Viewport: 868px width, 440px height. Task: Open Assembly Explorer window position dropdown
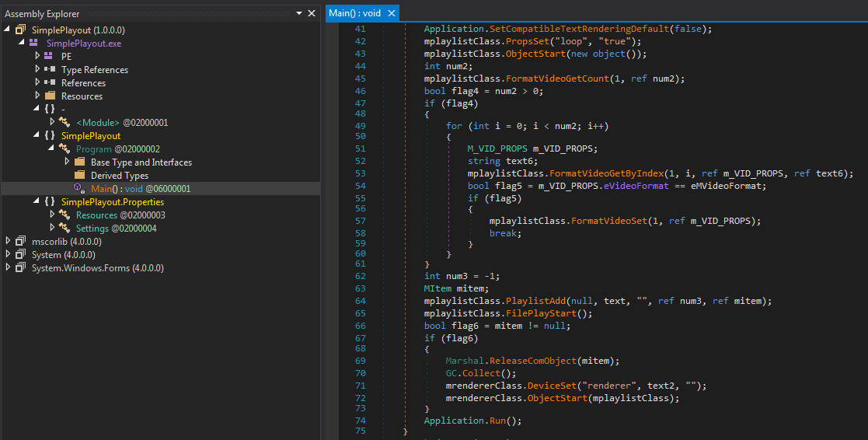point(300,13)
